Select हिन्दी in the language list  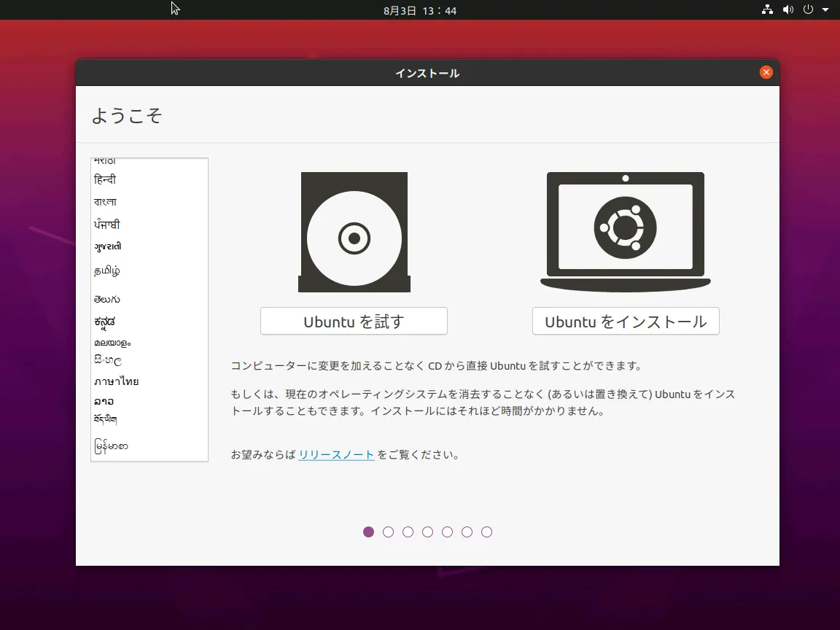pos(106,179)
